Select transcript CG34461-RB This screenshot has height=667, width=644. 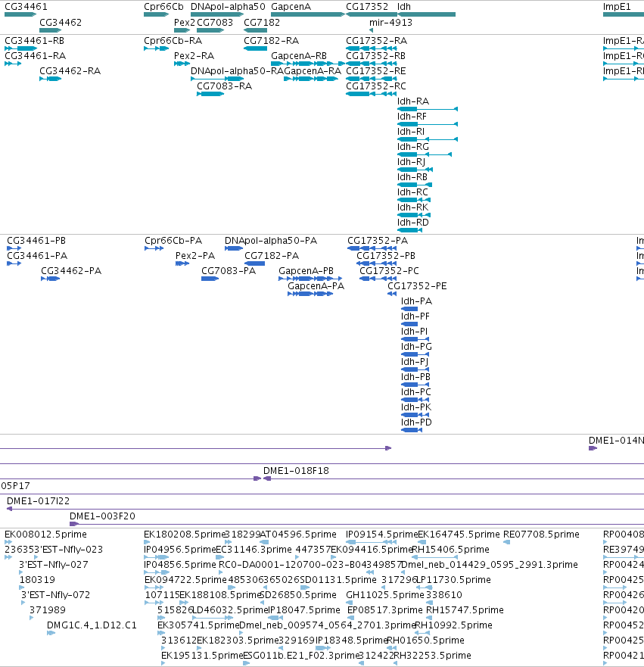click(20, 48)
